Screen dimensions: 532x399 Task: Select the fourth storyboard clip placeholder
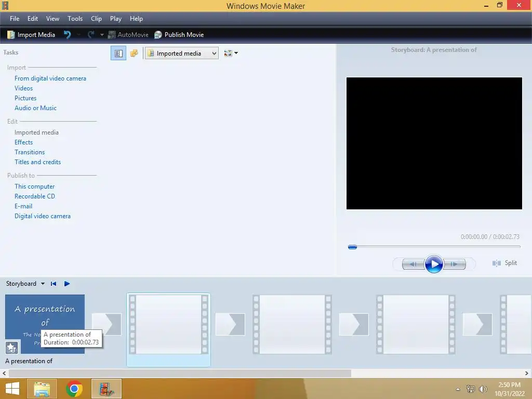[416, 324]
